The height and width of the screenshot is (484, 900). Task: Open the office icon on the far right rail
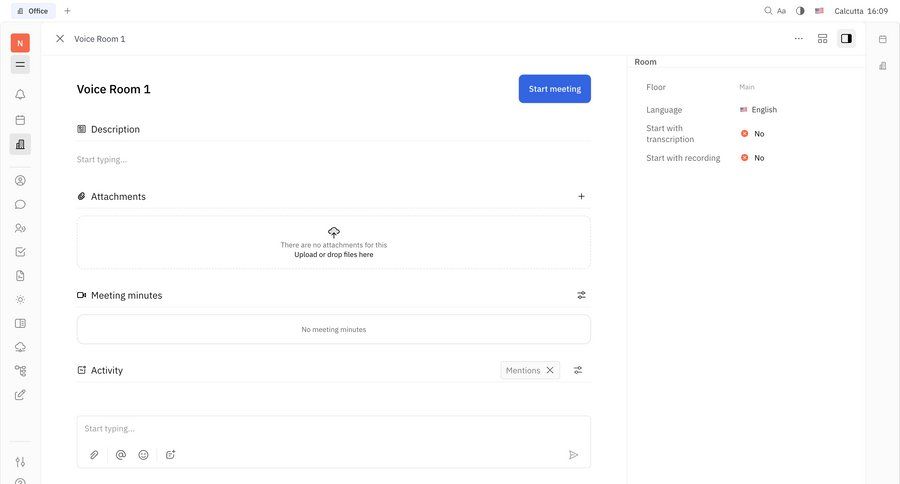pyautogui.click(x=883, y=65)
